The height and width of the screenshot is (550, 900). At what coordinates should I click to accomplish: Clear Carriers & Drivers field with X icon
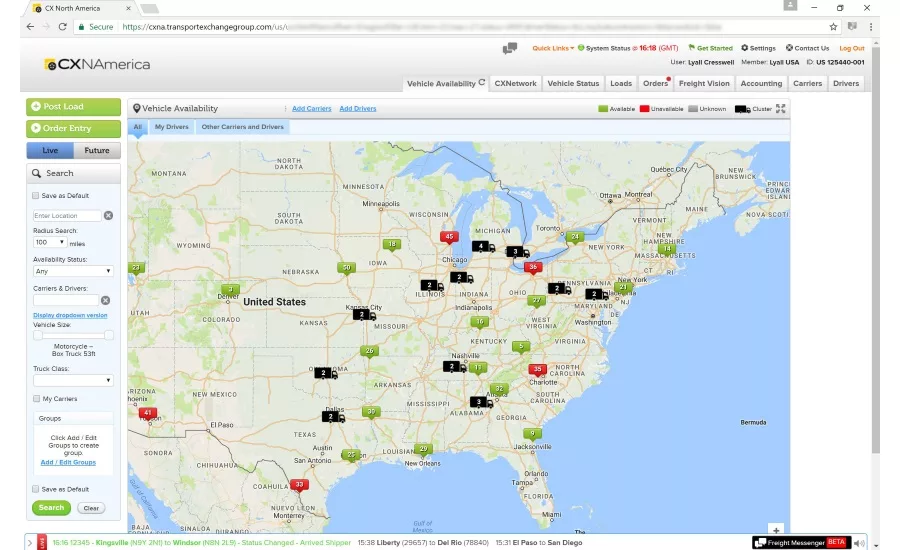106,300
